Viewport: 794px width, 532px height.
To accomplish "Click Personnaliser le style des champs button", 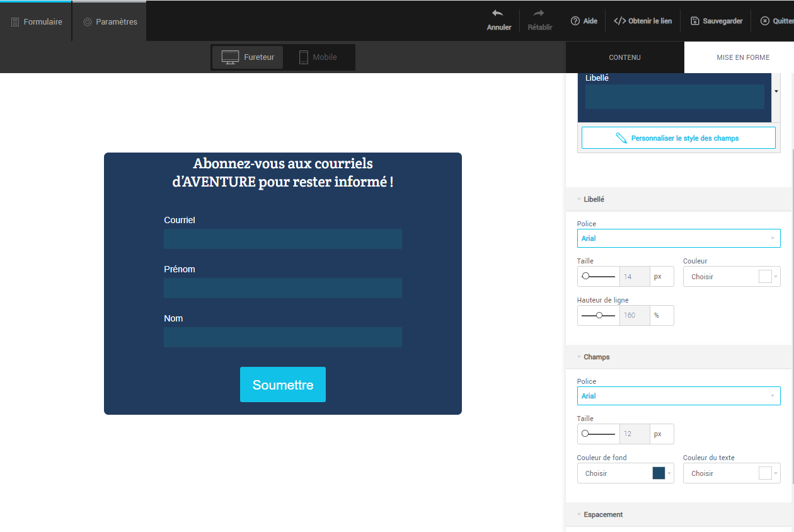I will pyautogui.click(x=678, y=138).
